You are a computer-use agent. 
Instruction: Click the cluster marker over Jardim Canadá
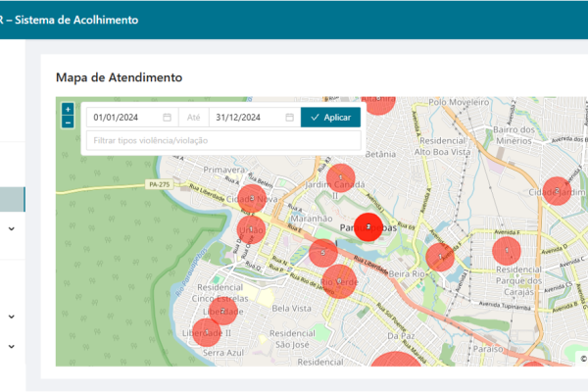point(340,179)
